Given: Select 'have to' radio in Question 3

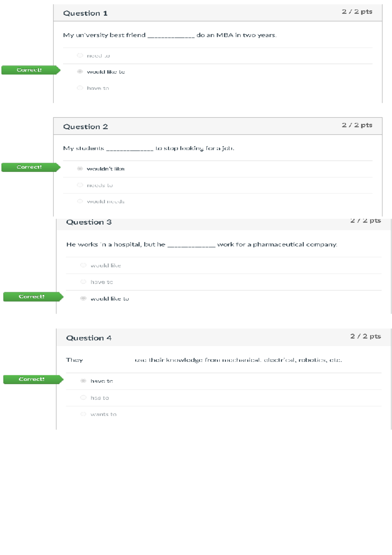Looking at the screenshot, I should 83,282.
